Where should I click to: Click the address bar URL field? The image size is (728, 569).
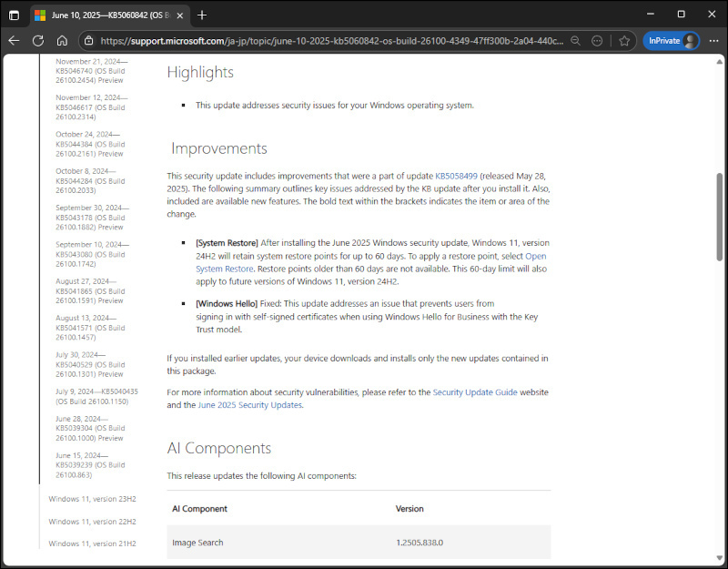tap(331, 41)
